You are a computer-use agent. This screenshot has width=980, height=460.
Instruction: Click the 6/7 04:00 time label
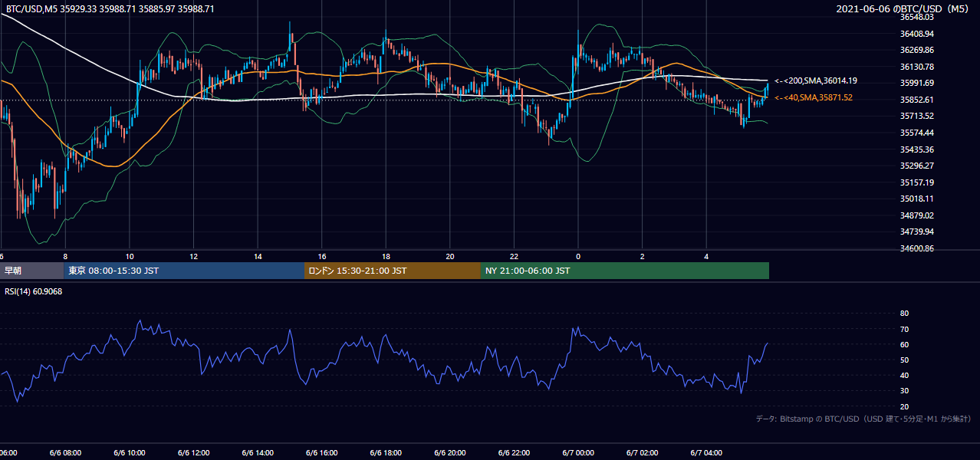[x=707, y=453]
